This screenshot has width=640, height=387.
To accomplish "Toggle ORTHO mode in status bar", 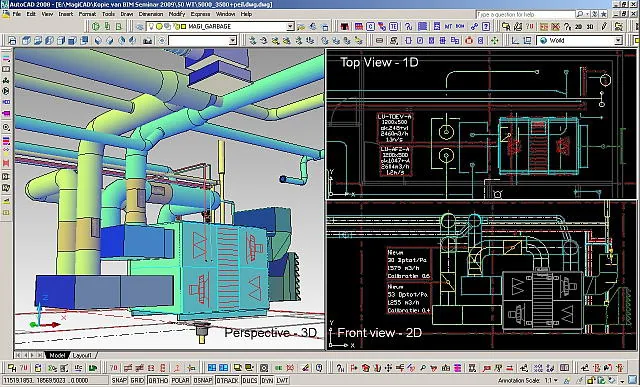I will (x=158, y=380).
